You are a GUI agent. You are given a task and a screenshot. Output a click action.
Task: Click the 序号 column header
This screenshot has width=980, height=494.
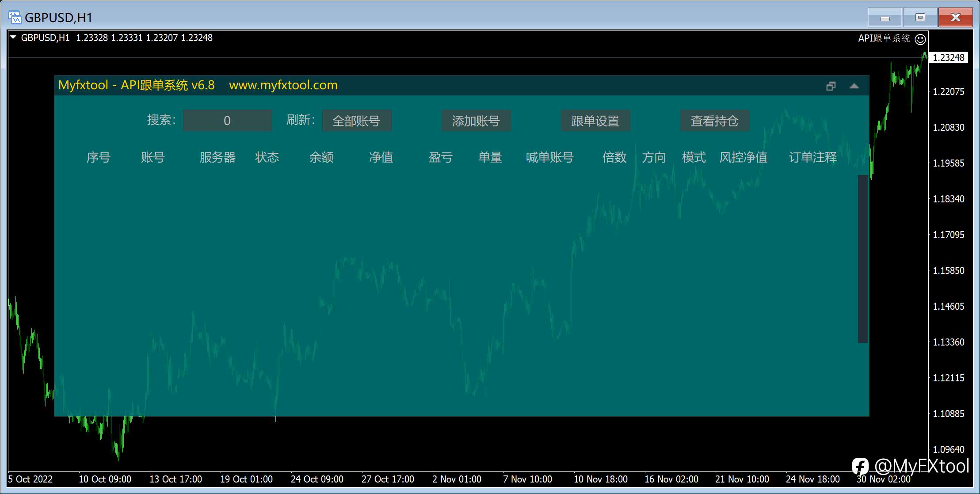(x=98, y=157)
